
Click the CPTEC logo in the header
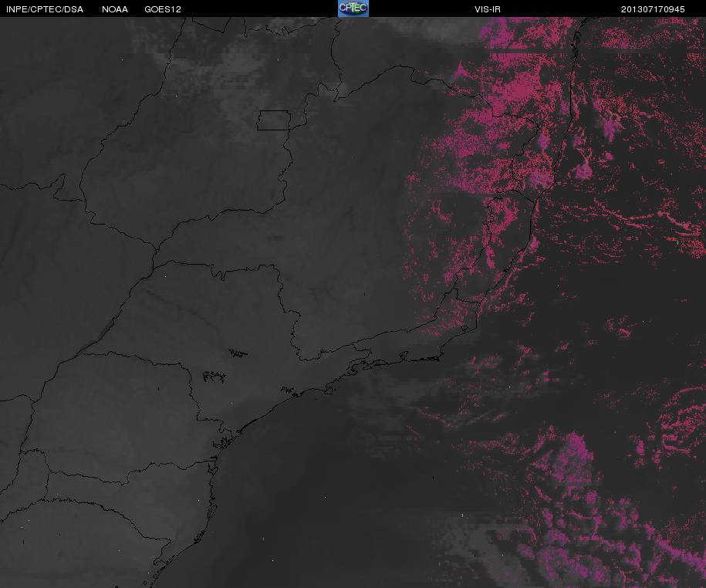(353, 8)
